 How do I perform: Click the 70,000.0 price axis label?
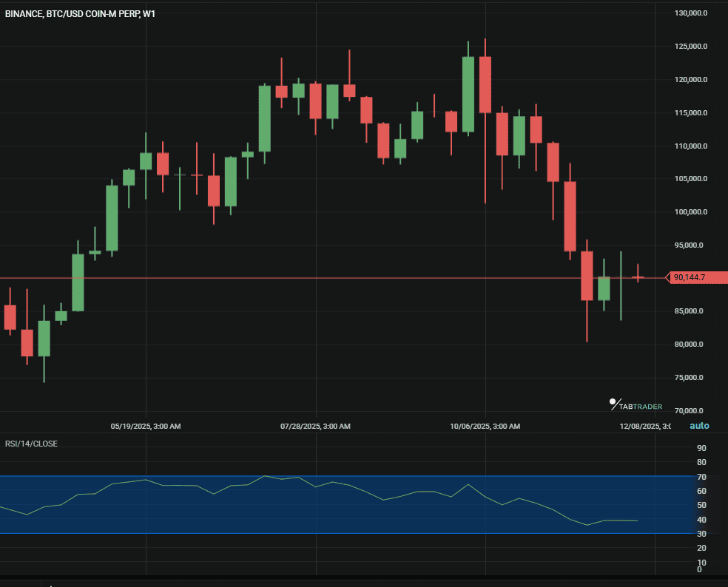[x=692, y=411]
